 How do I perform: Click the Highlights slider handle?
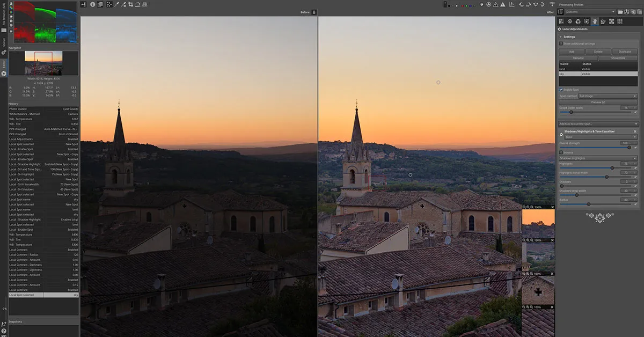click(612, 168)
